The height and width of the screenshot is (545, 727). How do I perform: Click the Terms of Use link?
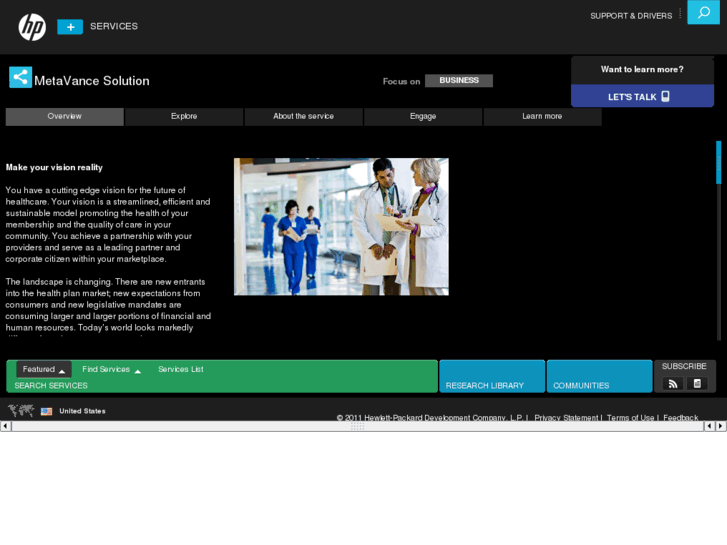[x=631, y=417]
